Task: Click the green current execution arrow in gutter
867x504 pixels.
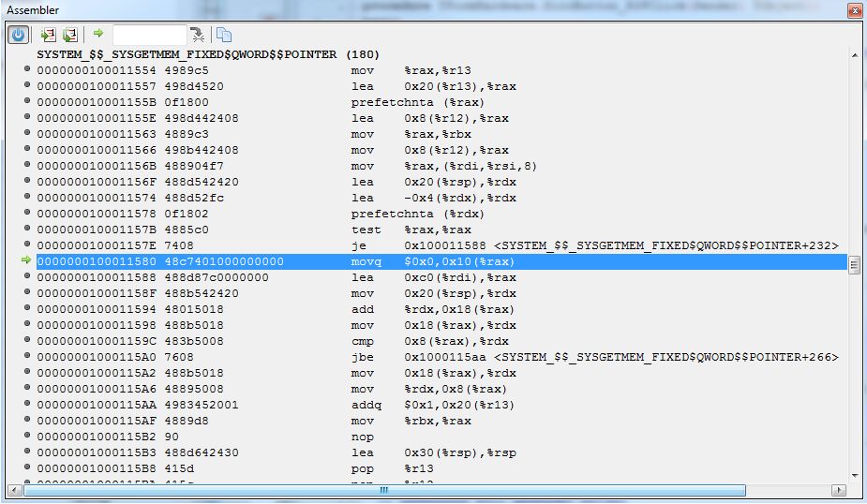Action: (x=26, y=261)
